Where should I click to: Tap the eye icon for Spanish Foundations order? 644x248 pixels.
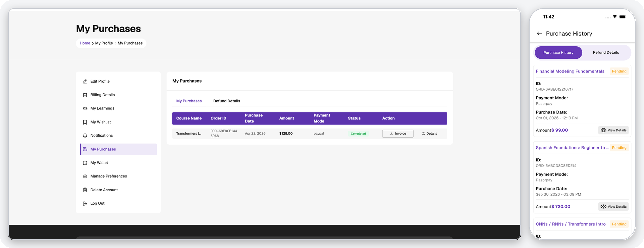[603, 207]
